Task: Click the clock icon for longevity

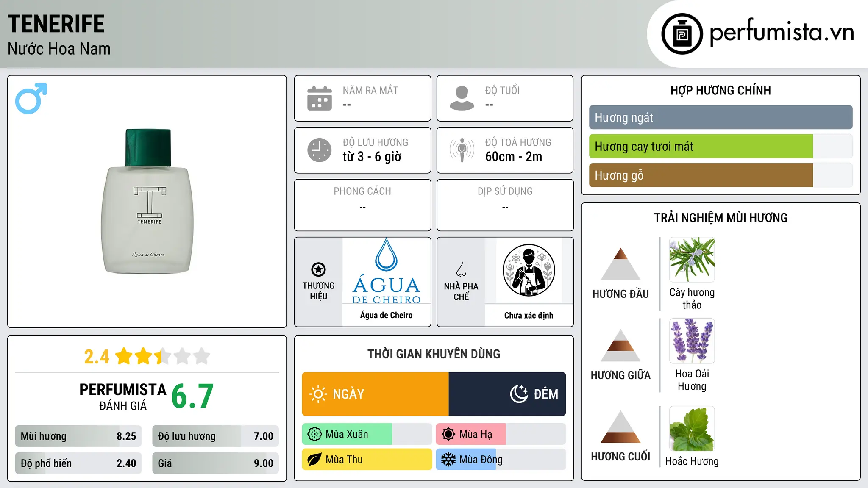Action: pyautogui.click(x=320, y=150)
